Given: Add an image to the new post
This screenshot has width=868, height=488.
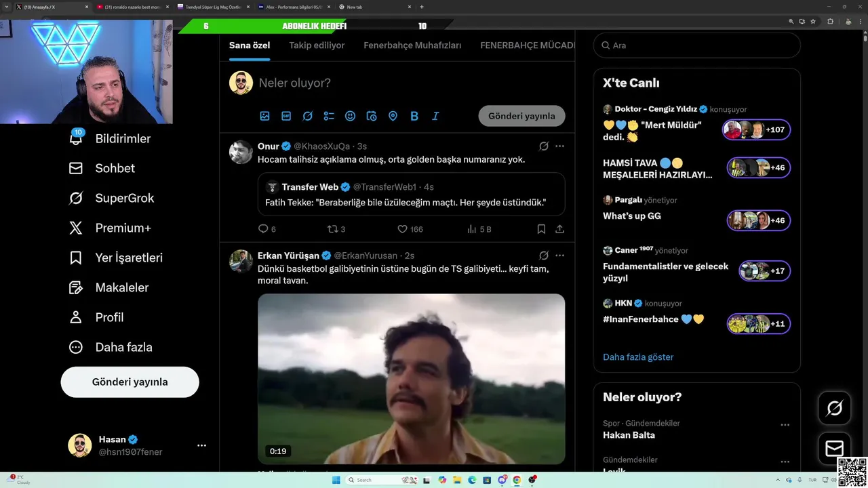Looking at the screenshot, I should [264, 116].
